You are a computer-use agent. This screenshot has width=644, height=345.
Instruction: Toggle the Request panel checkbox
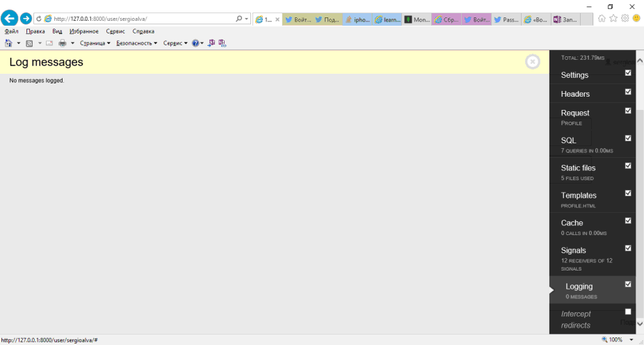(x=628, y=111)
